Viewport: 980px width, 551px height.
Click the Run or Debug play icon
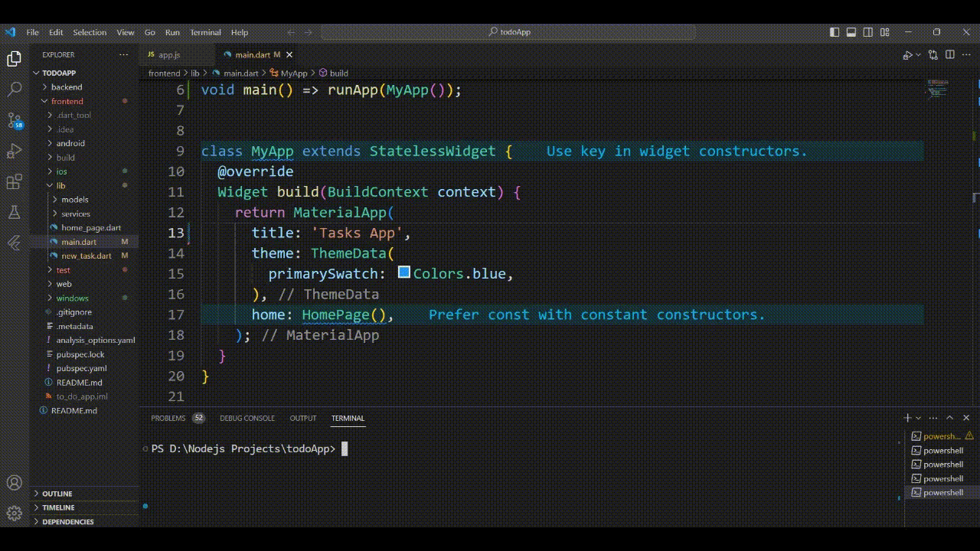pos(906,55)
